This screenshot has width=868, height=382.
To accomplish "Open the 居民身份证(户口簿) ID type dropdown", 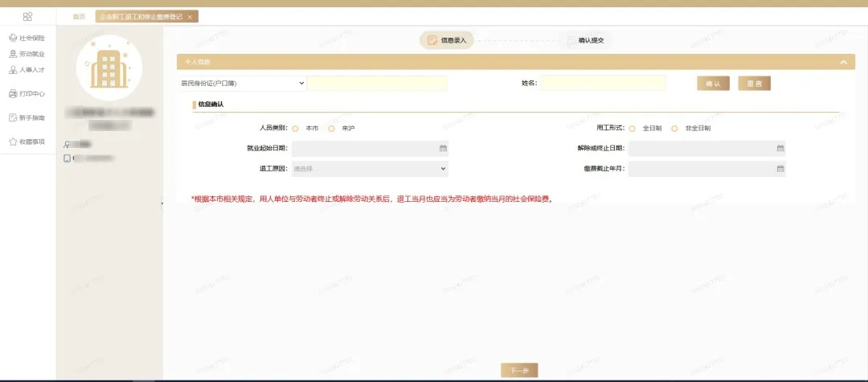I will (242, 83).
